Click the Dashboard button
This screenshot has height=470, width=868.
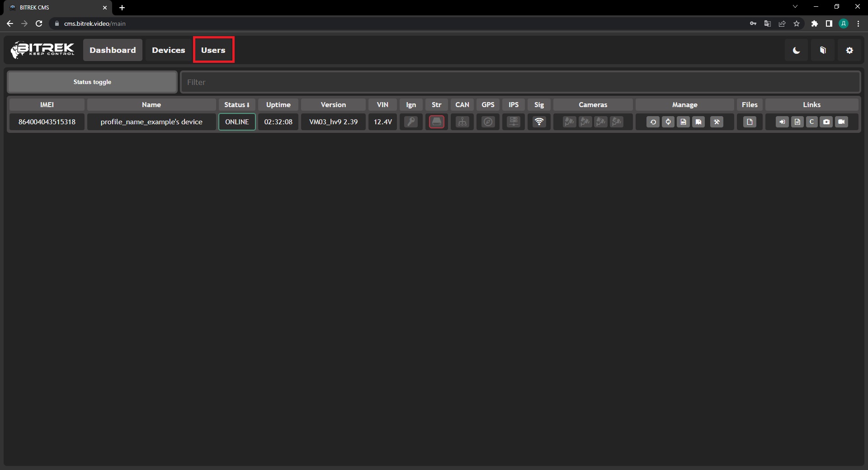coord(113,50)
